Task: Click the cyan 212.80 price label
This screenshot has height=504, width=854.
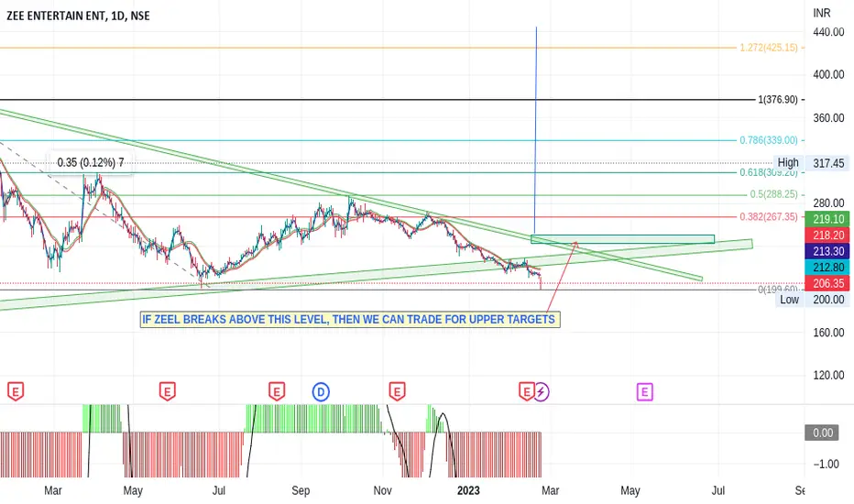Action: (x=827, y=268)
